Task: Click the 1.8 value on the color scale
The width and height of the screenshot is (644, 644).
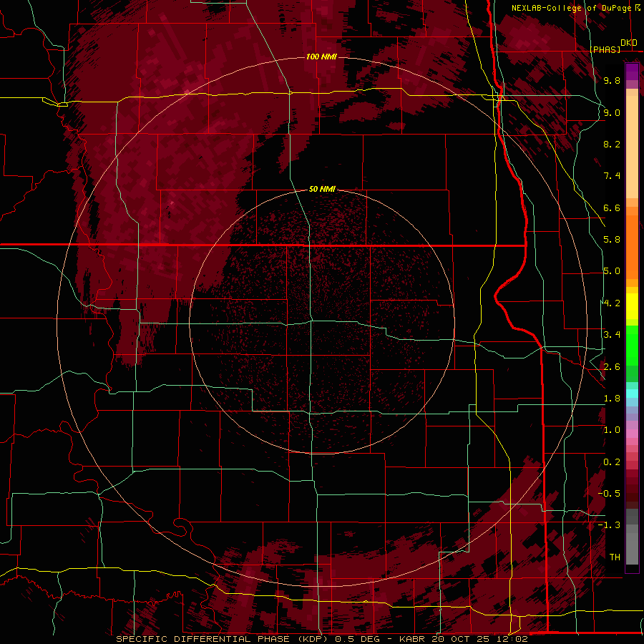Action: 612,399
